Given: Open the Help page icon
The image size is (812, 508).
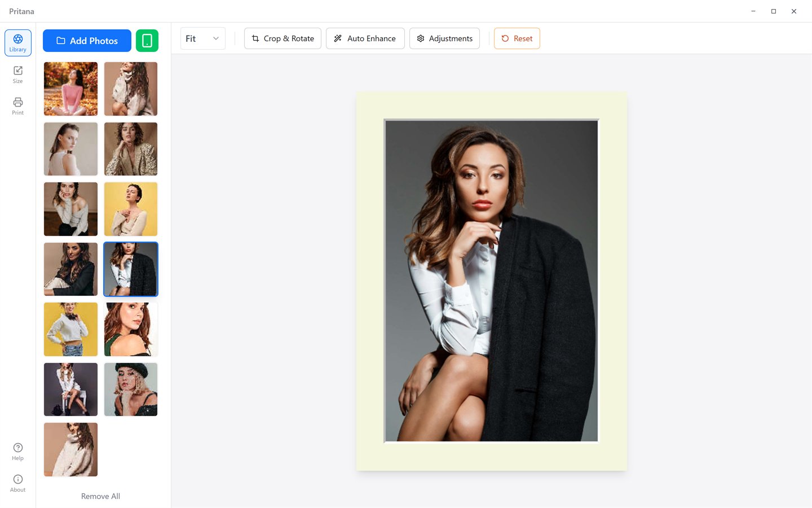Looking at the screenshot, I should click(x=18, y=452).
